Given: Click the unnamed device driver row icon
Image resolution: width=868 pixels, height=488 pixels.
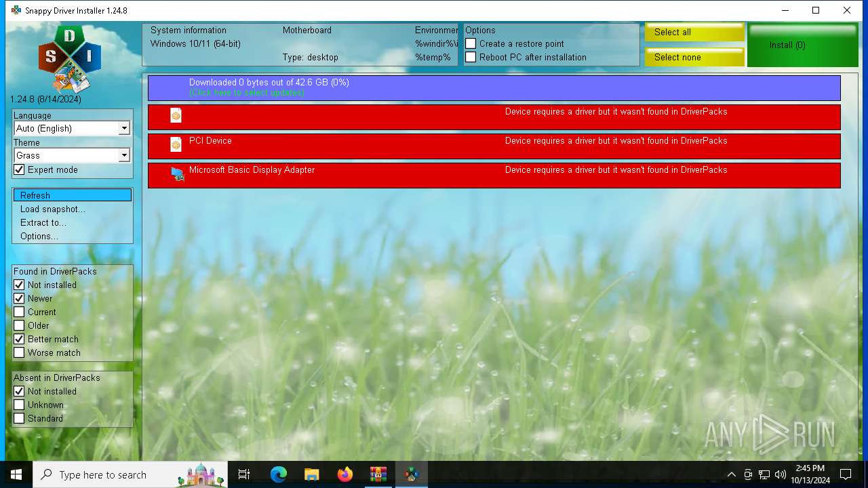Looking at the screenshot, I should [176, 115].
